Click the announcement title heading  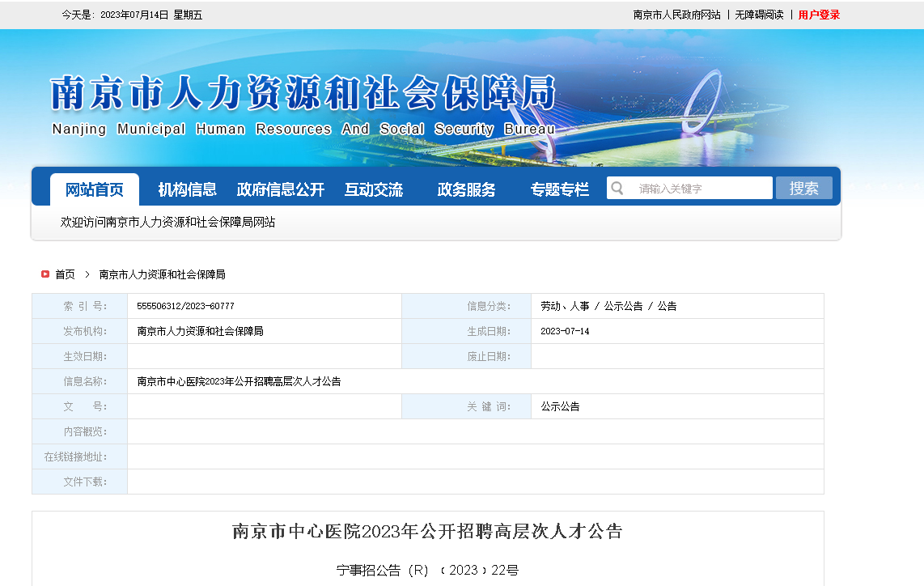click(x=427, y=532)
